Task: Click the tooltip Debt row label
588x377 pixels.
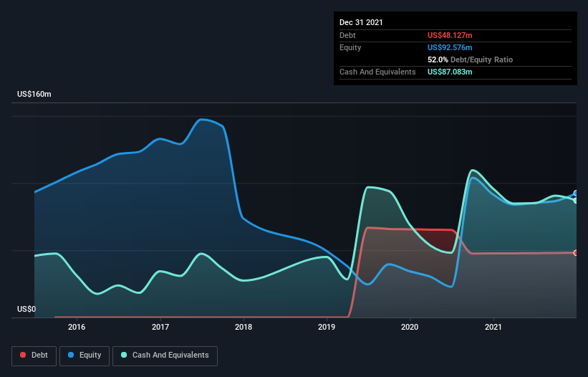Action: [347, 35]
